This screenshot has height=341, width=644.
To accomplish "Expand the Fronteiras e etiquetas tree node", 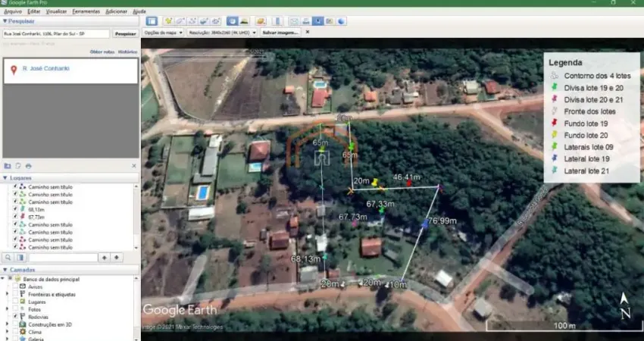I will (7, 294).
